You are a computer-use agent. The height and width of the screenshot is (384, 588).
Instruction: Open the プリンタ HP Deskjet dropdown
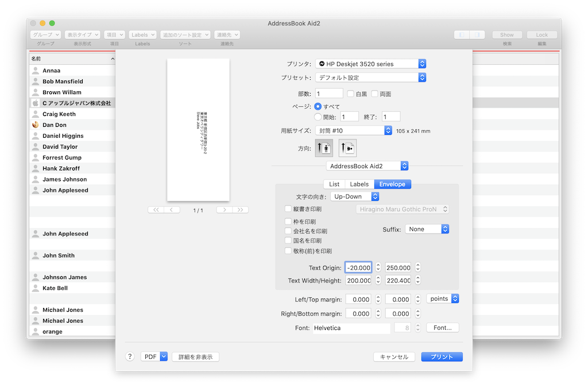click(370, 64)
